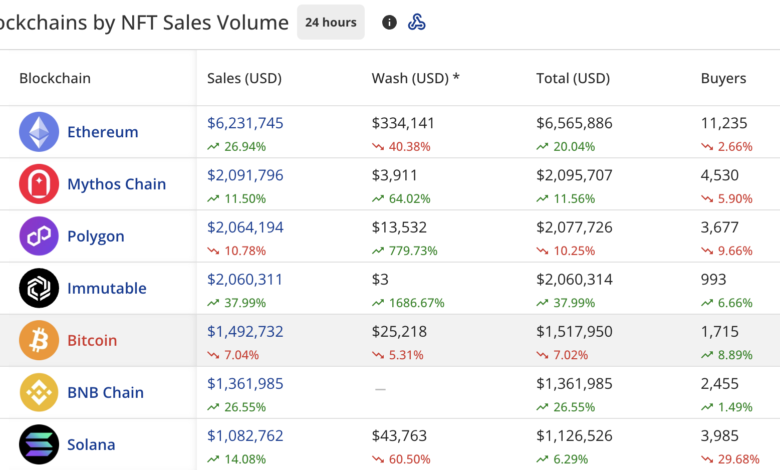Sort by the Buyers column header

coord(723,78)
